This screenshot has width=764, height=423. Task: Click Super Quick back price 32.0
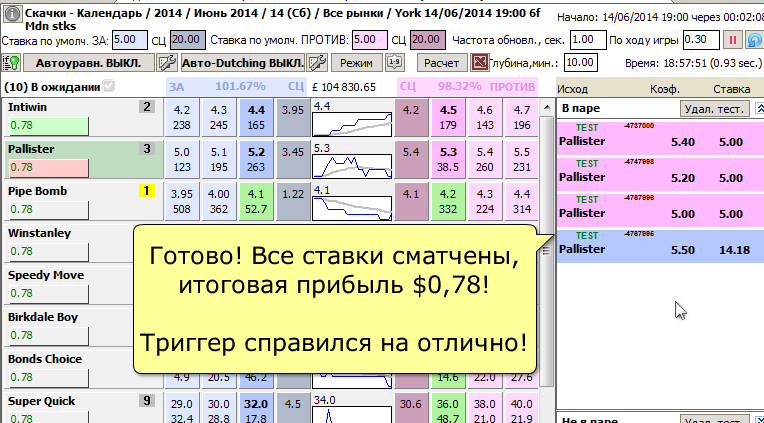(x=256, y=409)
